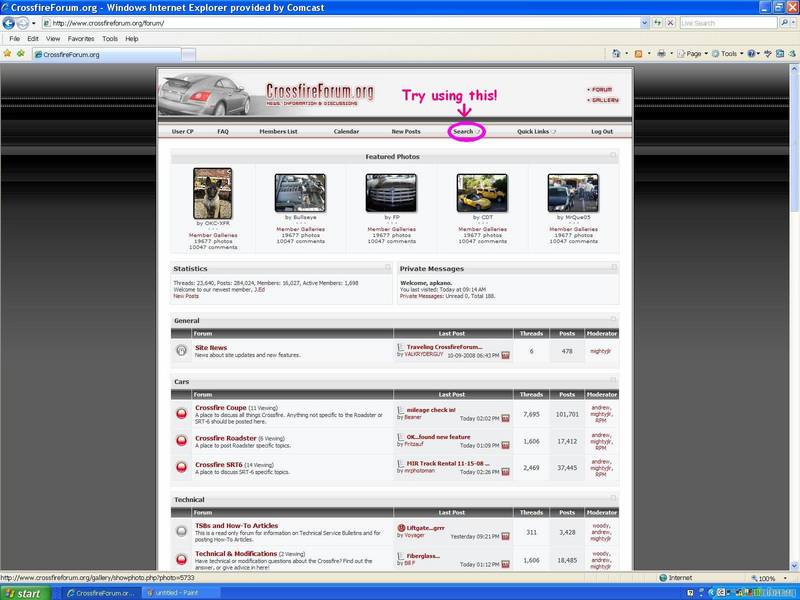Open the Favorites menu in the menu bar
The height and width of the screenshot is (600, 800).
pos(81,39)
